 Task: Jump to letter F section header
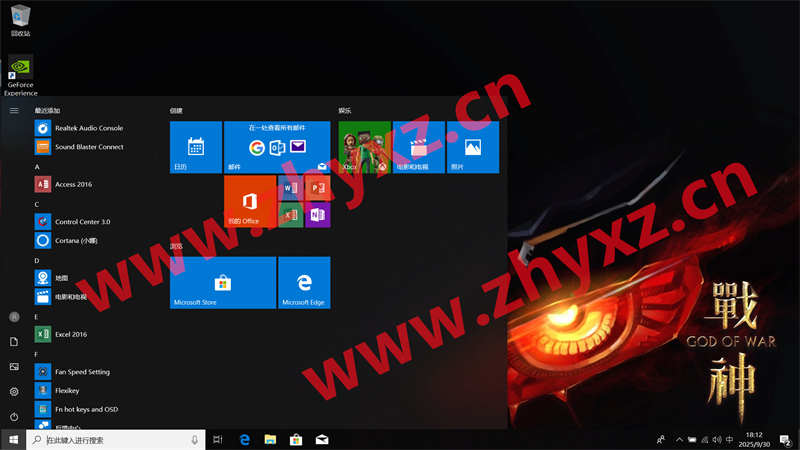(36, 354)
